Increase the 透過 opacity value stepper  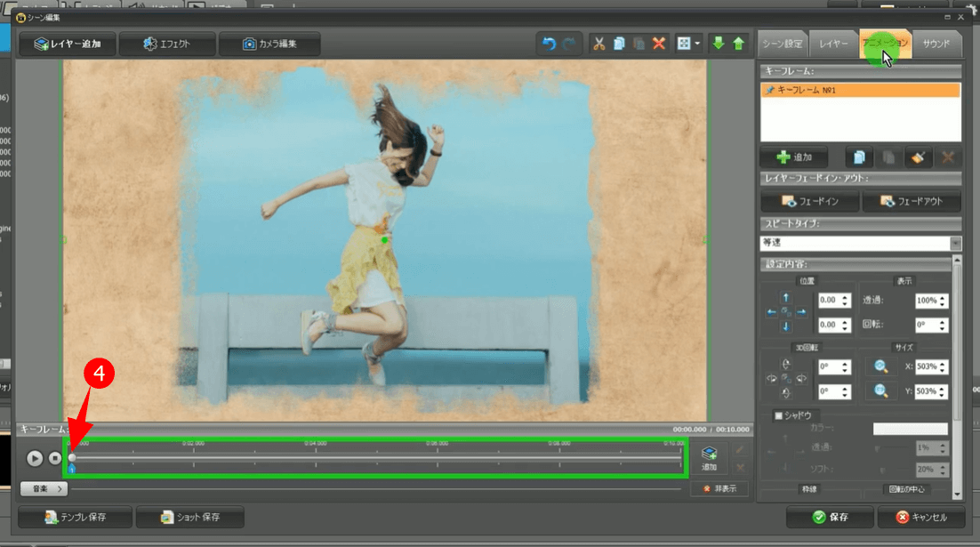point(943,297)
